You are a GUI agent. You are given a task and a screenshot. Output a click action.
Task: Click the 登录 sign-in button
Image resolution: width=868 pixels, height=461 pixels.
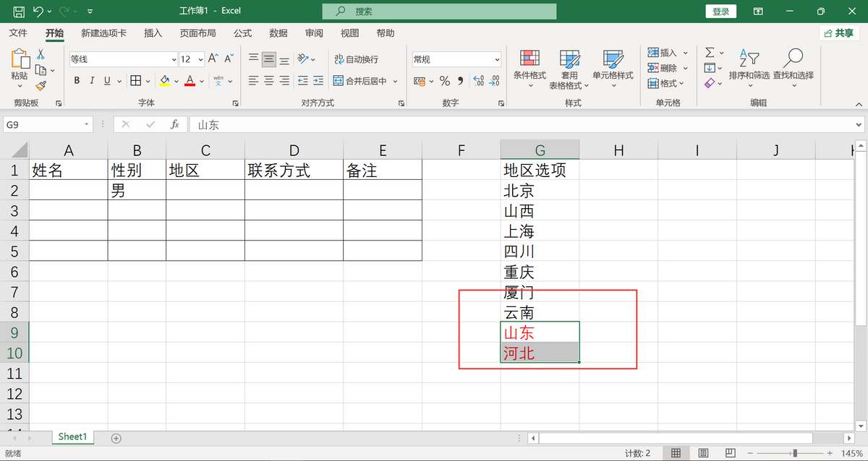click(x=720, y=12)
